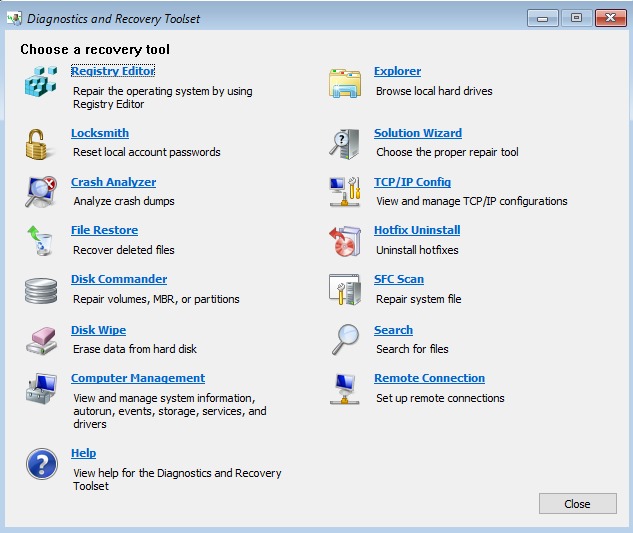Click the TCP/IP Config tools icon

[345, 192]
